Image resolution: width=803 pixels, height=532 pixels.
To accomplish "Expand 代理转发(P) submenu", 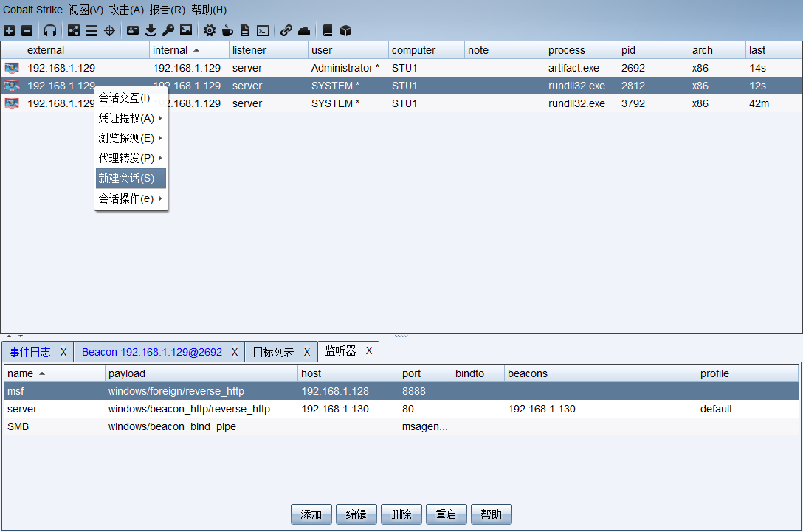I will coord(131,158).
